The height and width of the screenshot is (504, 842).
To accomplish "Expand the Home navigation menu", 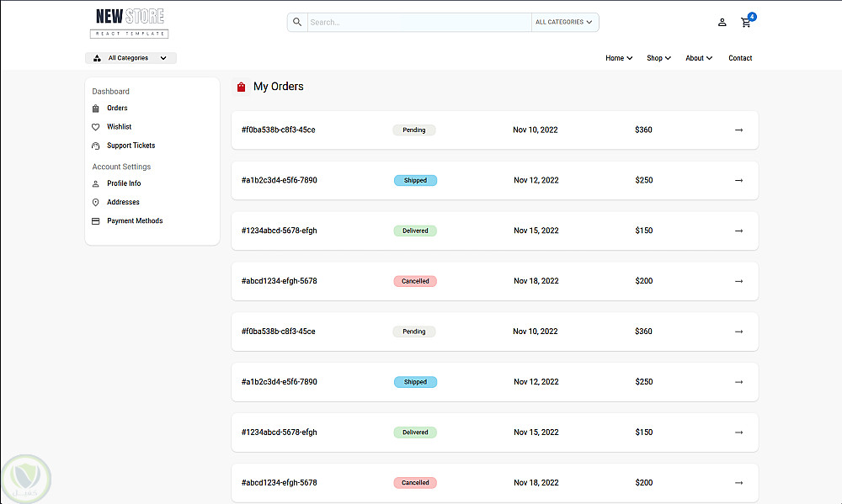I will point(619,58).
